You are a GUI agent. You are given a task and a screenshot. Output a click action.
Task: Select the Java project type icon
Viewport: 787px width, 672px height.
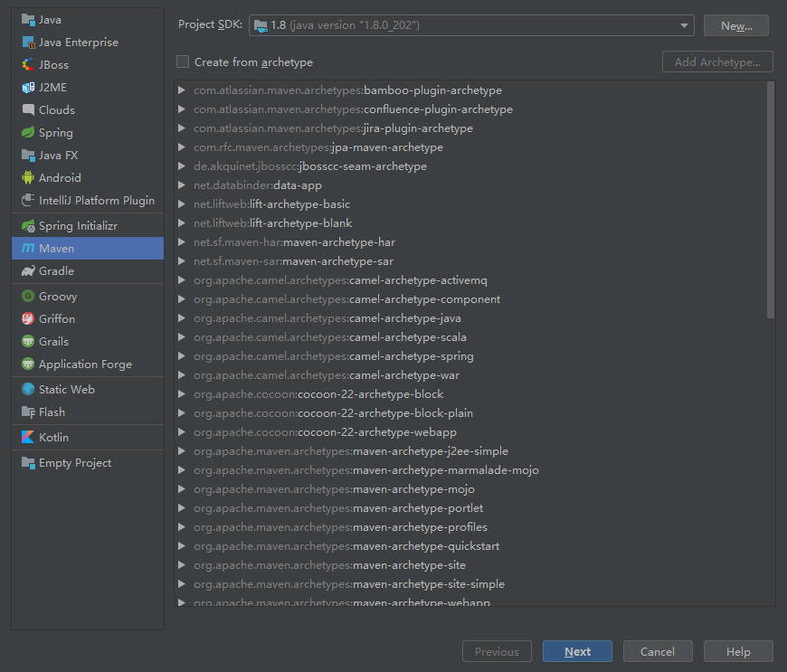28,20
